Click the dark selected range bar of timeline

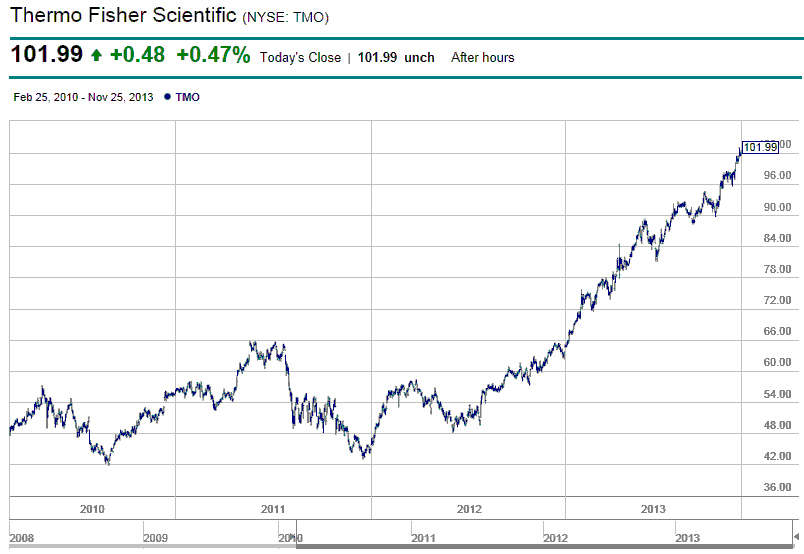[545, 546]
